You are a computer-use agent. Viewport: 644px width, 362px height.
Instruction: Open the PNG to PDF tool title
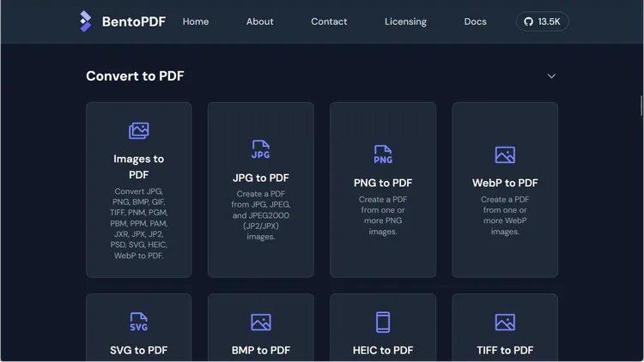pyautogui.click(x=383, y=183)
